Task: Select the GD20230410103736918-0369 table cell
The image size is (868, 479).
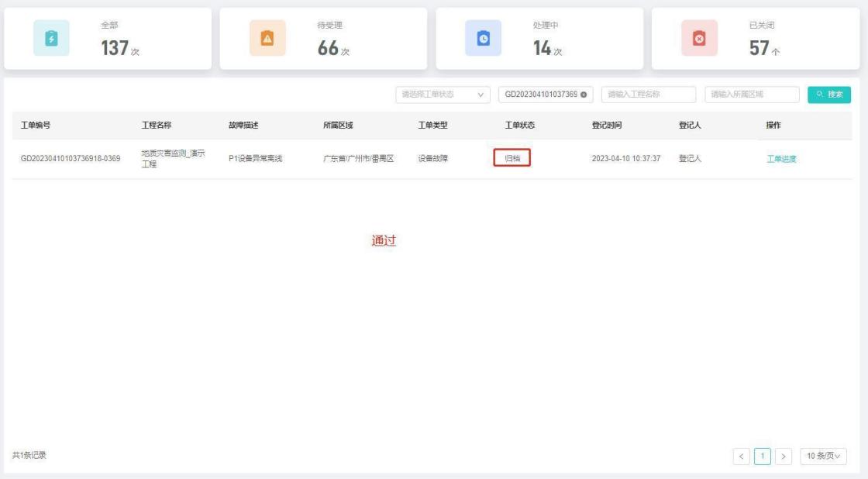Action: coord(70,159)
